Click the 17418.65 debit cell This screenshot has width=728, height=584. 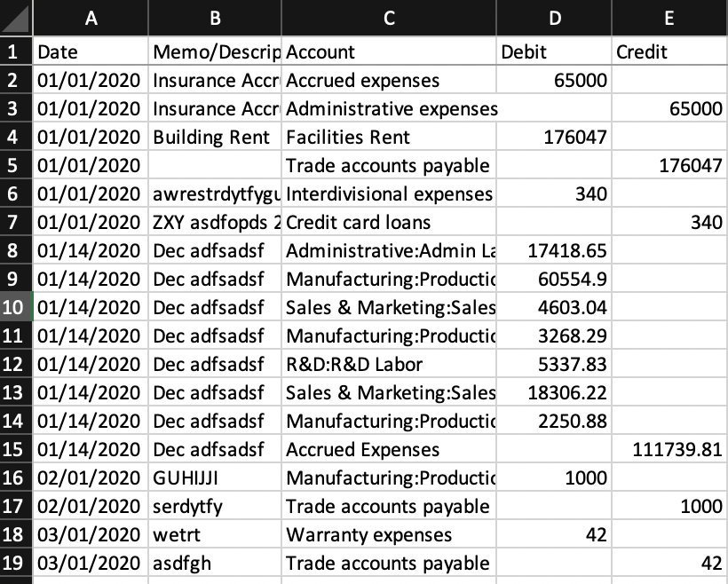tap(554, 250)
